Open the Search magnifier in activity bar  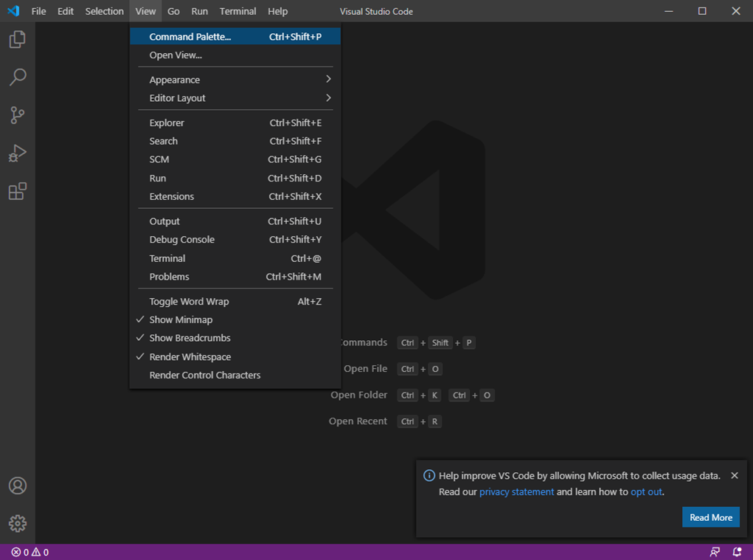click(17, 77)
